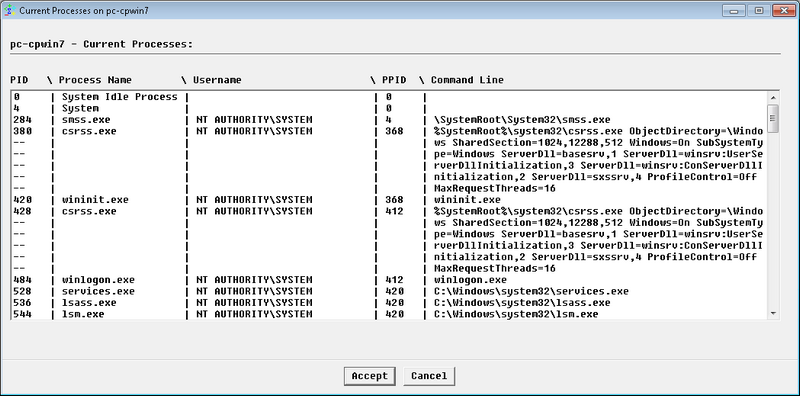Click the Accept button

(369, 376)
